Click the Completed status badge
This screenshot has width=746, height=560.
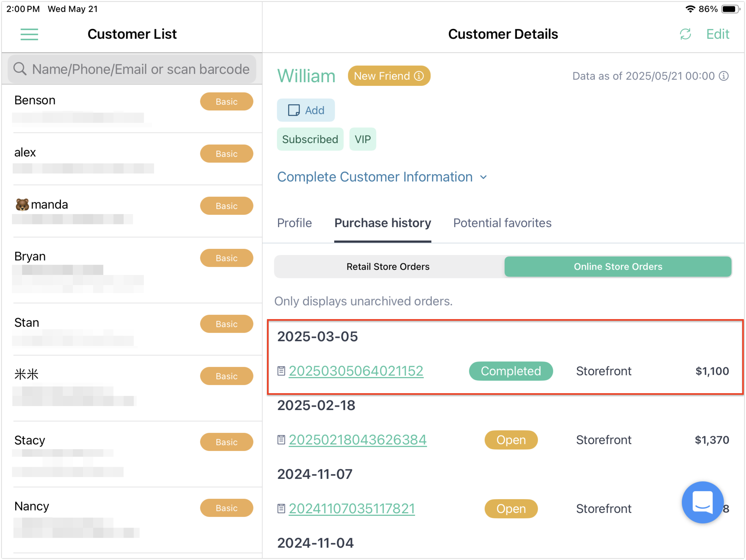pyautogui.click(x=511, y=371)
